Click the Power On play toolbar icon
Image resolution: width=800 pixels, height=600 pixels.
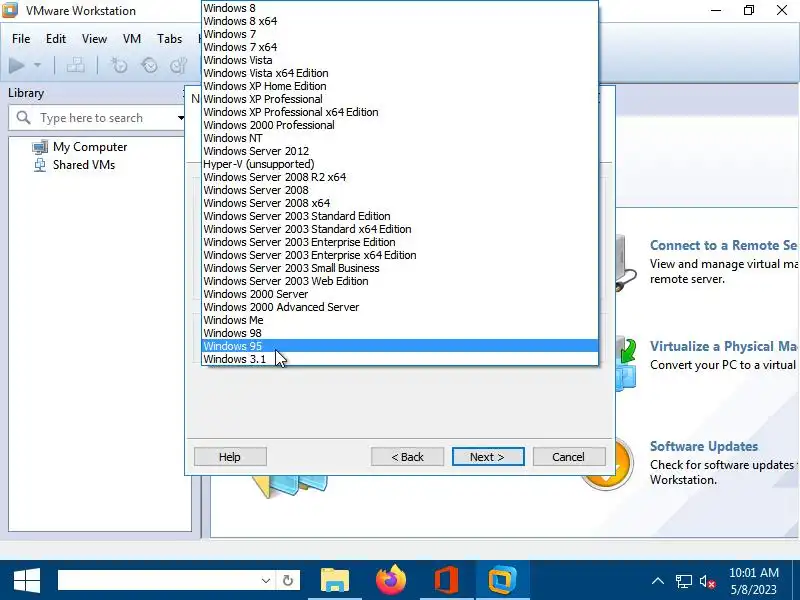point(17,65)
